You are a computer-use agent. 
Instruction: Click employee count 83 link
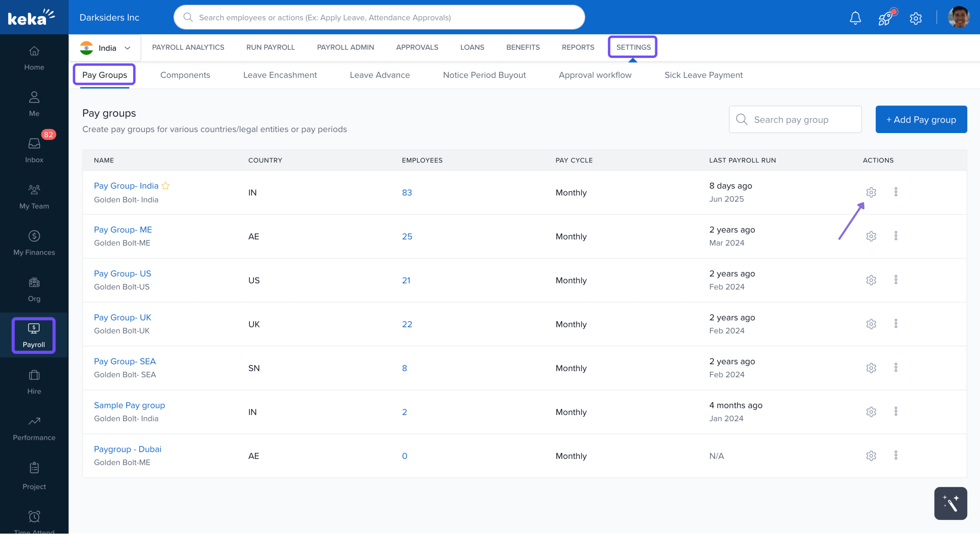tap(407, 192)
